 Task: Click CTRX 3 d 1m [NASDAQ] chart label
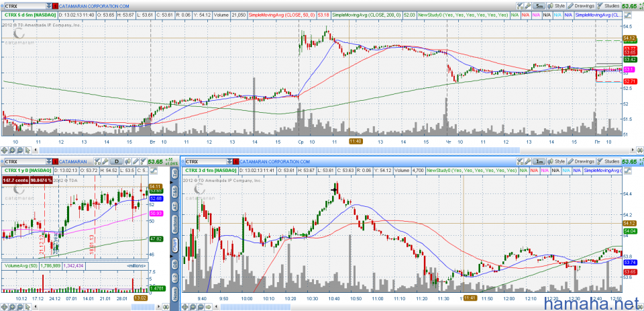pos(211,171)
